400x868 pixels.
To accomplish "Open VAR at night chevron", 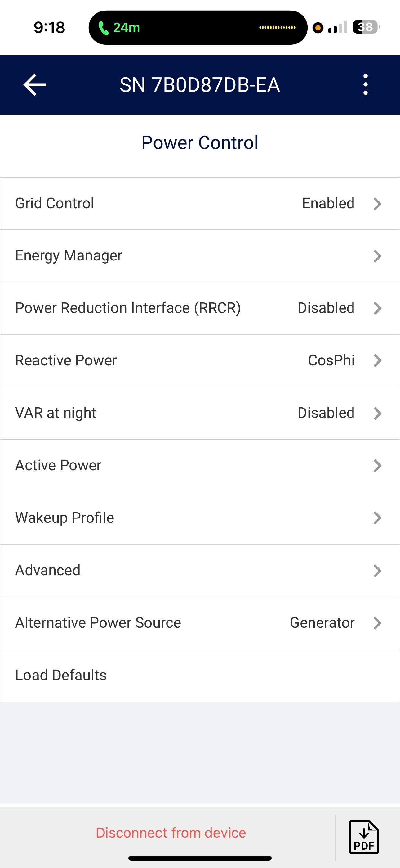I will point(377,414).
